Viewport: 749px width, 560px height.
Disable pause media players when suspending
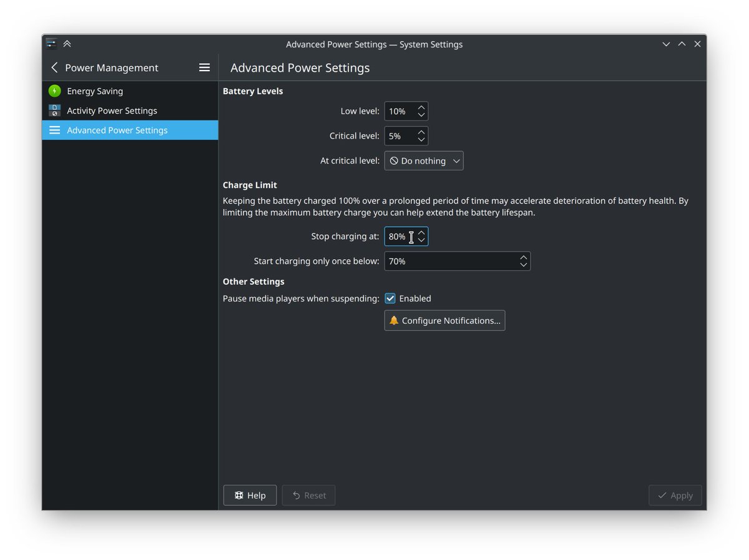pyautogui.click(x=390, y=298)
